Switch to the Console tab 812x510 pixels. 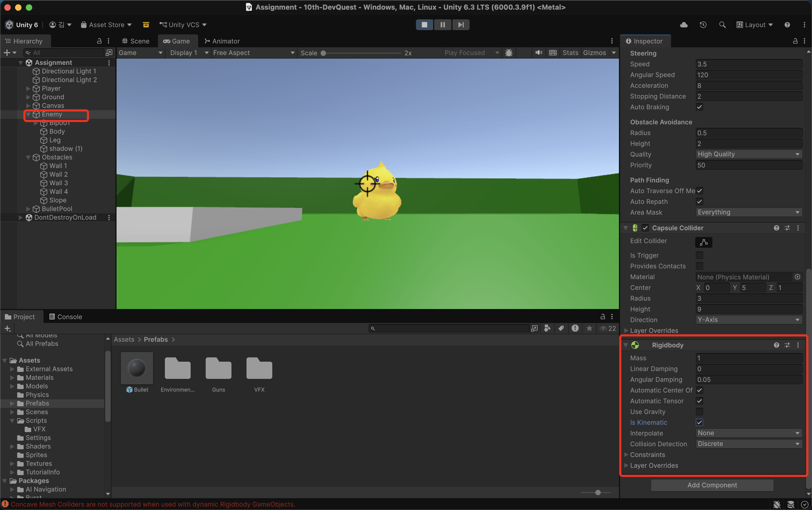tap(66, 317)
